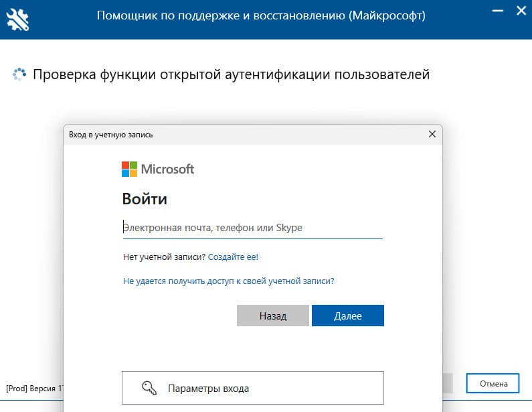This screenshot has width=532, height=412.
Task: Open the "Не удается получить доступ" link
Action: [x=228, y=281]
